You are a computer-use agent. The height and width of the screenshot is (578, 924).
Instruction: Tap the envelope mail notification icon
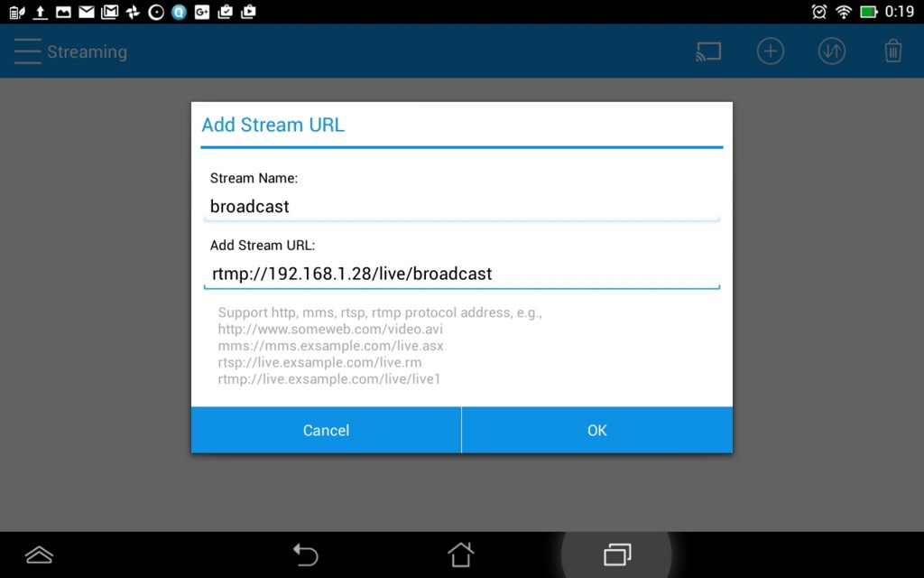click(x=87, y=12)
